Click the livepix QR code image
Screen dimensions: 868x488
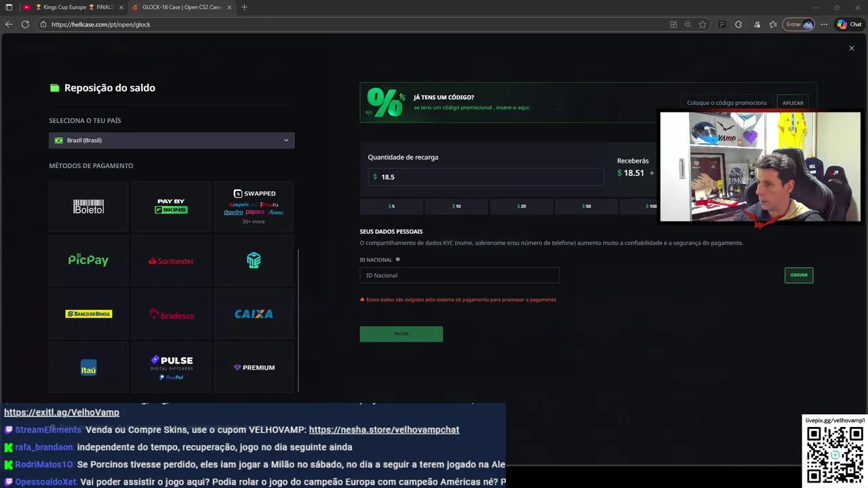(835, 455)
